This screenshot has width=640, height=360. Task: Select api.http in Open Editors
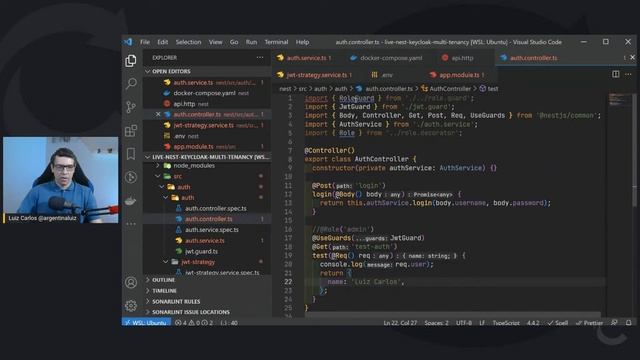207,104
